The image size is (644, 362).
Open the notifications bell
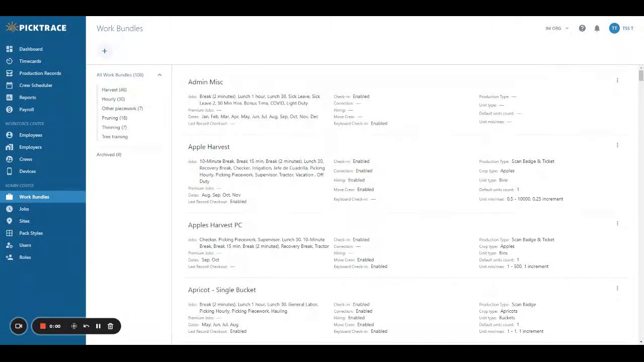tap(597, 29)
